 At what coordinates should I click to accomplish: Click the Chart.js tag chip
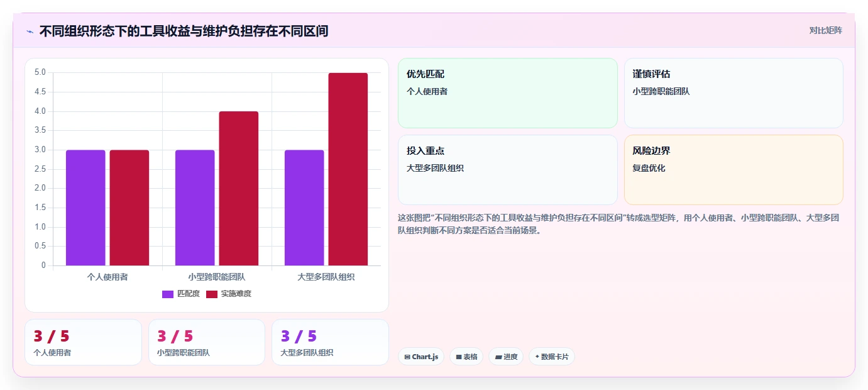click(x=421, y=357)
